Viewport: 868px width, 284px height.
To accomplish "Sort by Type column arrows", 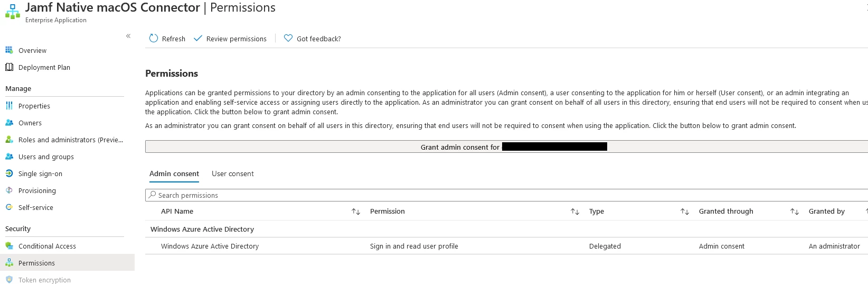I will 685,212.
